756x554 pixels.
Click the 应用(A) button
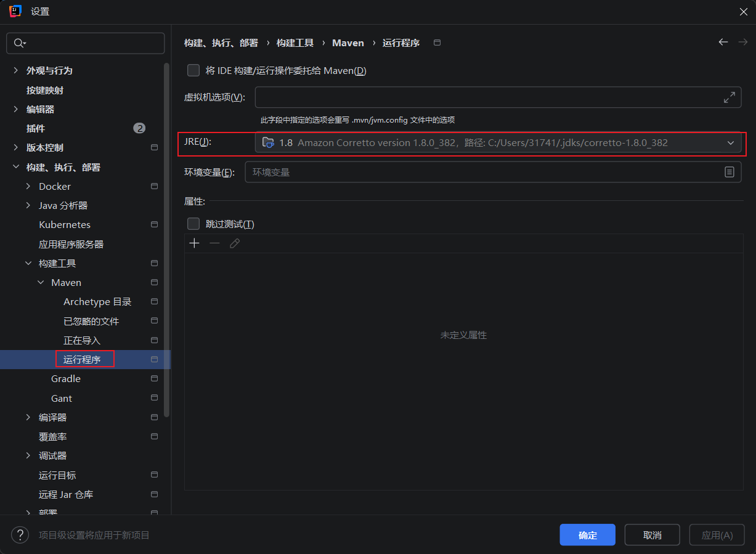pyautogui.click(x=717, y=535)
